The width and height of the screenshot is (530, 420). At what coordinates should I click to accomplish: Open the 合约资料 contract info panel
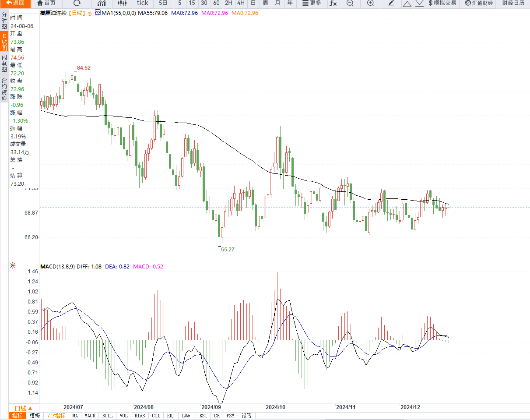click(4, 89)
